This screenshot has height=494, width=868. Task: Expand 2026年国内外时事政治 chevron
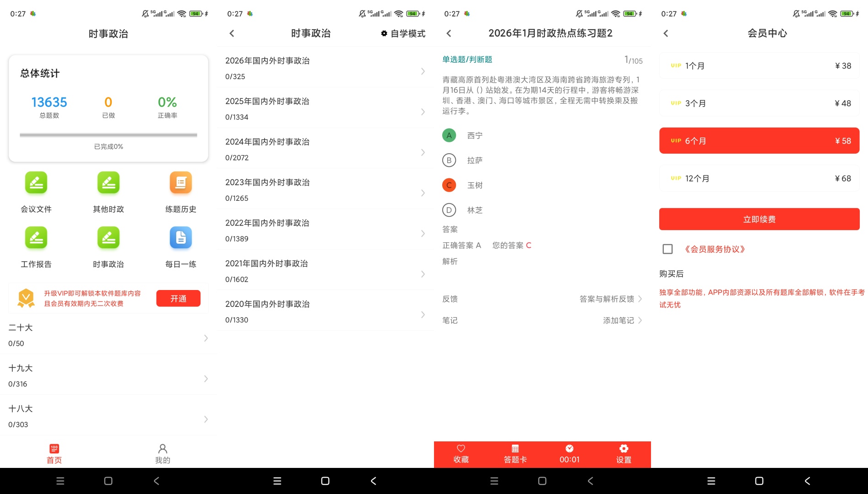[x=423, y=71]
